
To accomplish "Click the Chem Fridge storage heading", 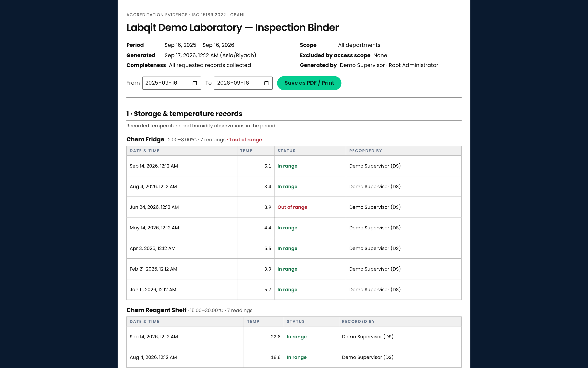I will pos(145,139).
